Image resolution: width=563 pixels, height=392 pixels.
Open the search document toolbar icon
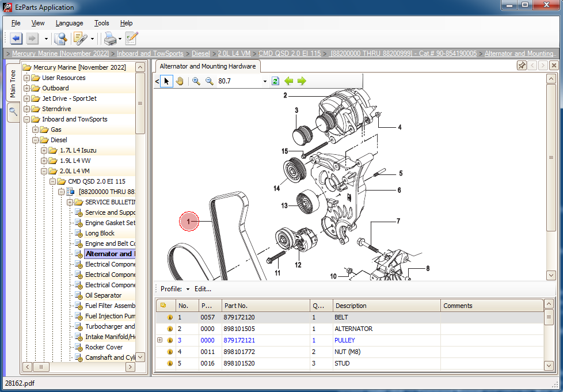[60, 39]
